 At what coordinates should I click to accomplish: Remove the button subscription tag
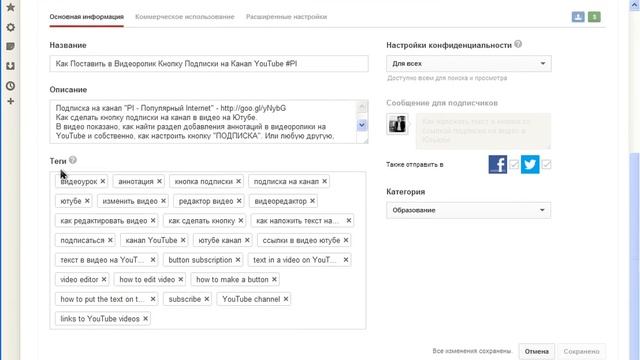(238, 260)
